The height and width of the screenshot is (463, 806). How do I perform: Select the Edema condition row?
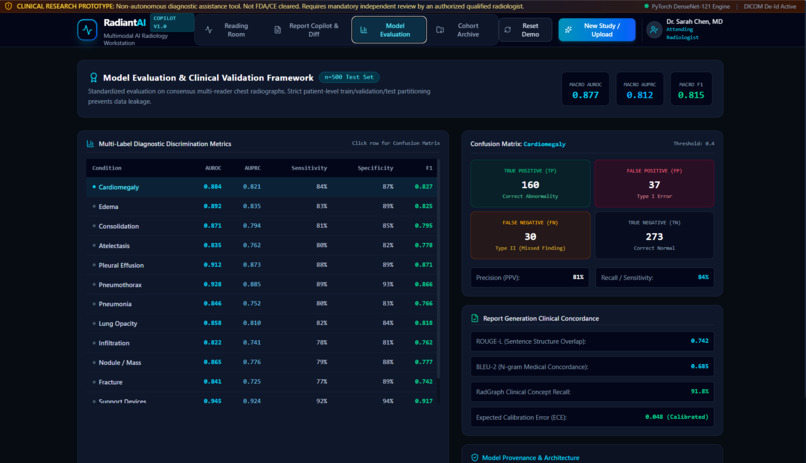(x=261, y=207)
